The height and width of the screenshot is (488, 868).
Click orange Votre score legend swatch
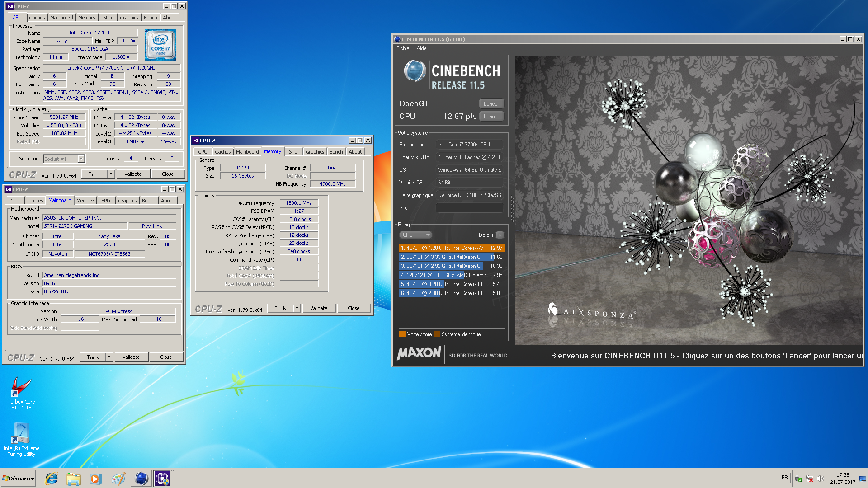pyautogui.click(x=402, y=334)
